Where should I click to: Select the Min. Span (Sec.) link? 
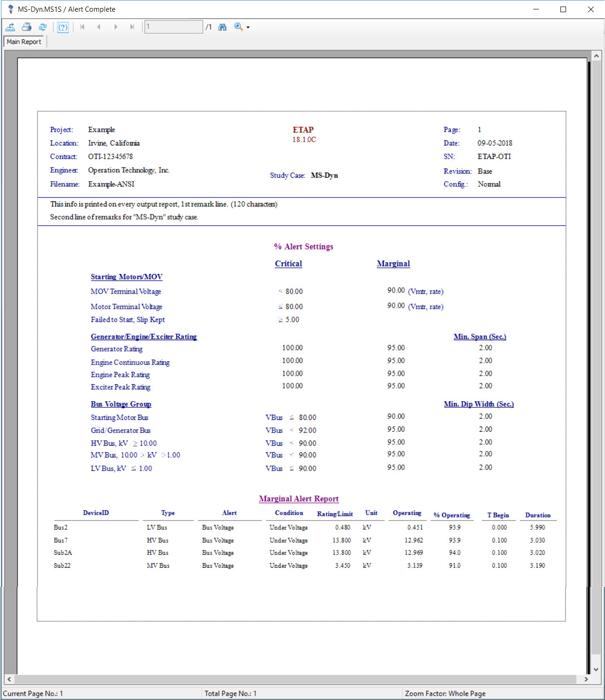pos(480,336)
